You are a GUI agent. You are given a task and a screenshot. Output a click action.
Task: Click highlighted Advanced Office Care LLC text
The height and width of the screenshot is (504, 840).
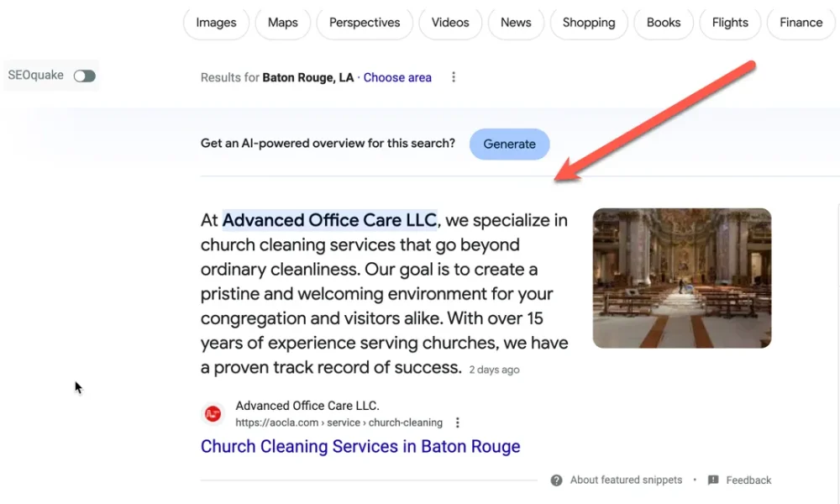pos(329,220)
